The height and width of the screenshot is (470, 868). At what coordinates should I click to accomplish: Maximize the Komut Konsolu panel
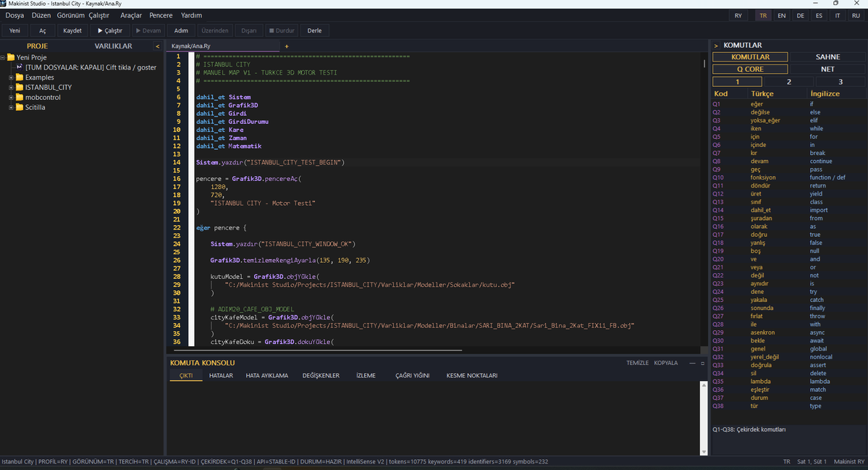(x=702, y=363)
